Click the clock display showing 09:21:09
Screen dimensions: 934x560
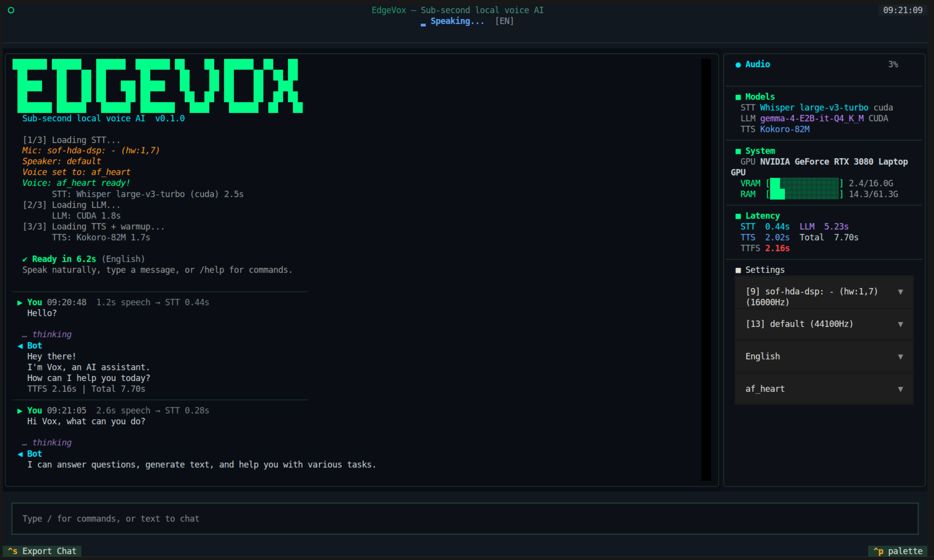point(902,10)
